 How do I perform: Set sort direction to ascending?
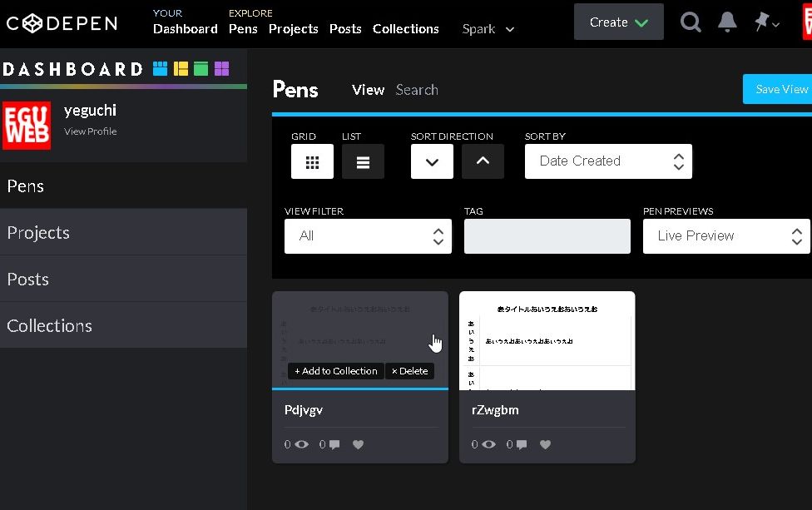click(483, 161)
